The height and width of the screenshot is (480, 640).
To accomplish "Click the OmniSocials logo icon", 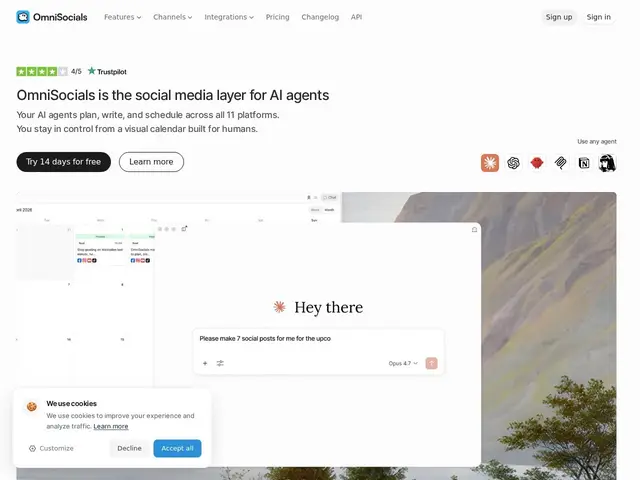I will click(23, 17).
